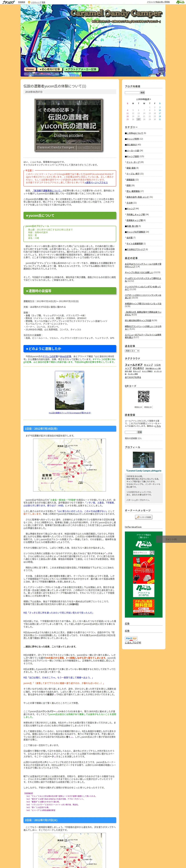Image resolution: width=186 pixels, height=868 pixels.
Task: Focus the reader registration email field
Action: click(131, 432)
